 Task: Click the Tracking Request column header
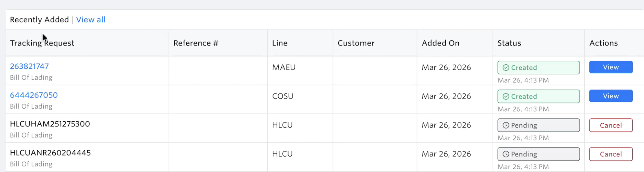point(42,43)
